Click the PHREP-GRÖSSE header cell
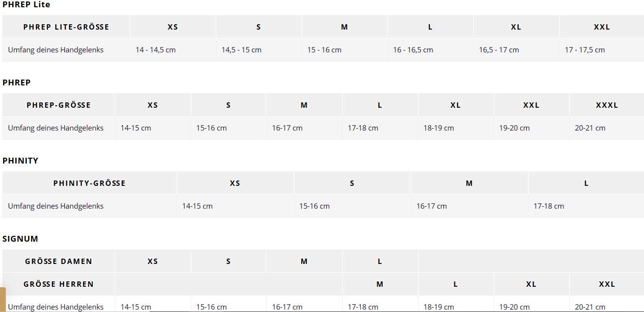 coord(59,105)
